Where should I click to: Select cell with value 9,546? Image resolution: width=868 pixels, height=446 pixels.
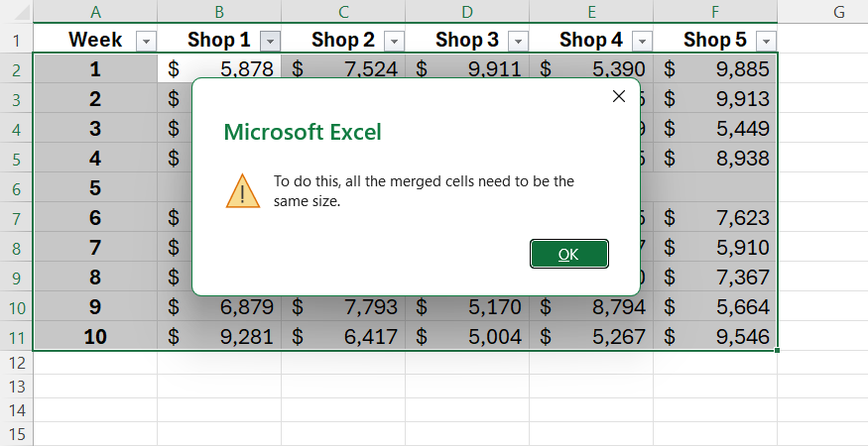point(715,337)
